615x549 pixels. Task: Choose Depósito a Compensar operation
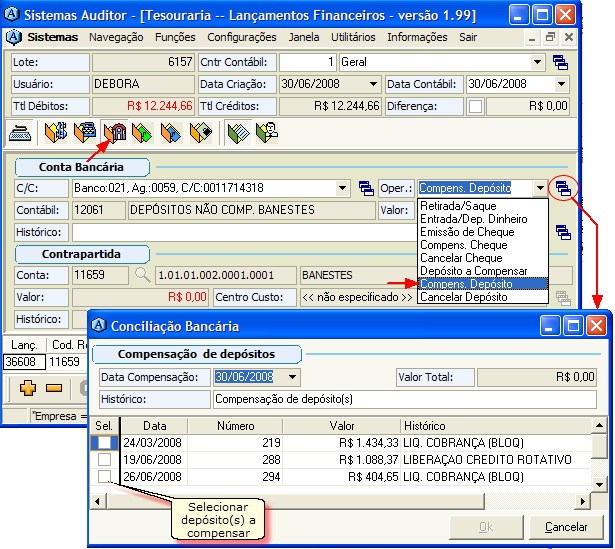point(482,271)
